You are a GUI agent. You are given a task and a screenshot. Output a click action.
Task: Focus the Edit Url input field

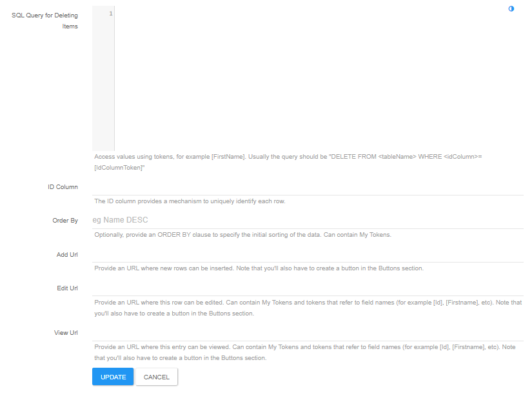(x=308, y=288)
